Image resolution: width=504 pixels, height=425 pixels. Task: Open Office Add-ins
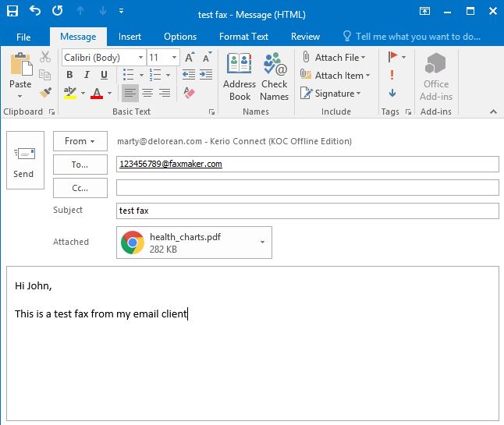[x=436, y=76]
